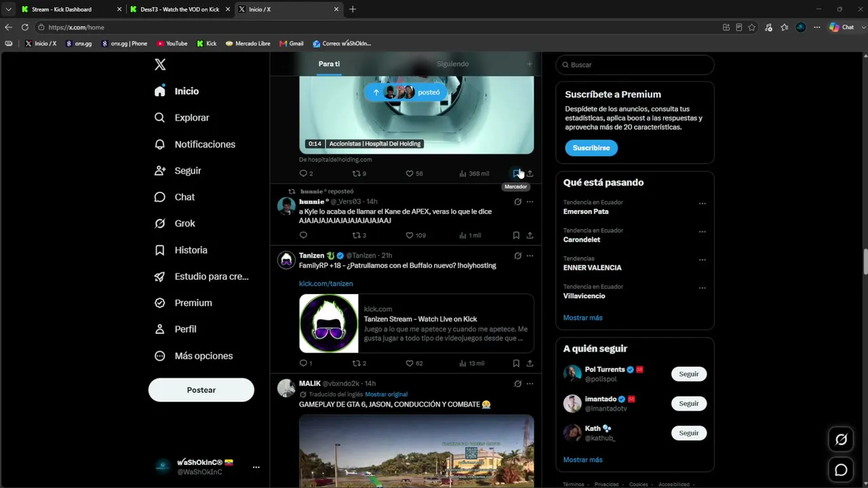Open Premium from the left sidebar
Viewport: 868px width, 488px height.
[x=183, y=303]
